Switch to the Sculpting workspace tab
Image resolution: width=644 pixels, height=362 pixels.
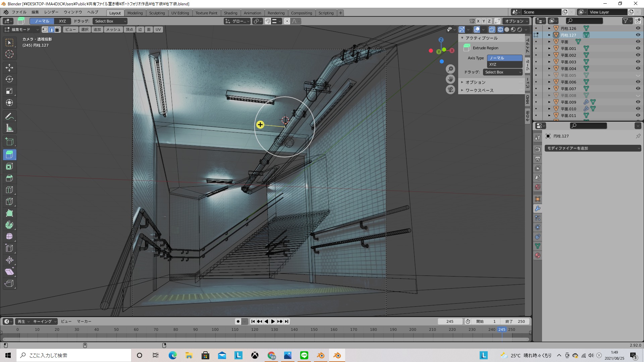coord(157,13)
